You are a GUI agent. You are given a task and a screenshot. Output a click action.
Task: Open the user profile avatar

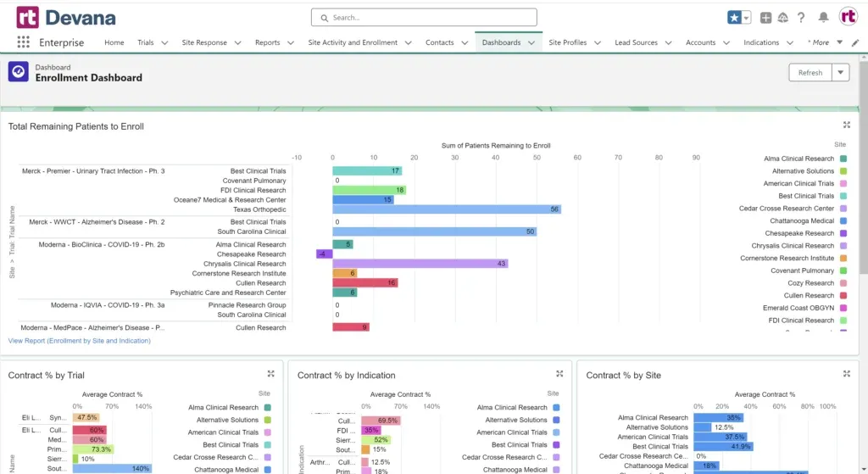(x=848, y=17)
